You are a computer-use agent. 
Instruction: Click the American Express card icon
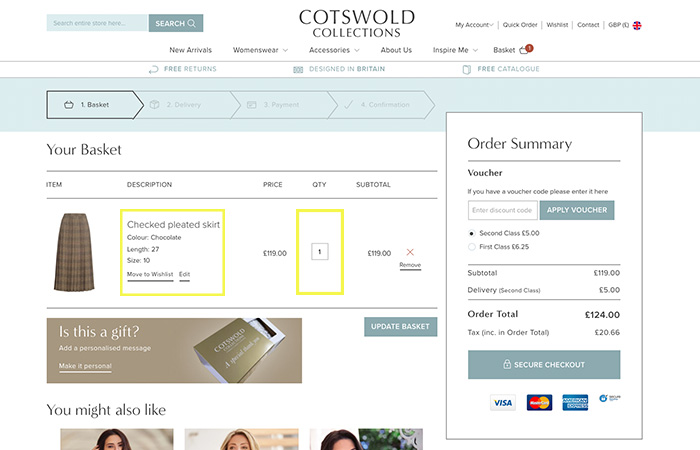pyautogui.click(x=575, y=402)
